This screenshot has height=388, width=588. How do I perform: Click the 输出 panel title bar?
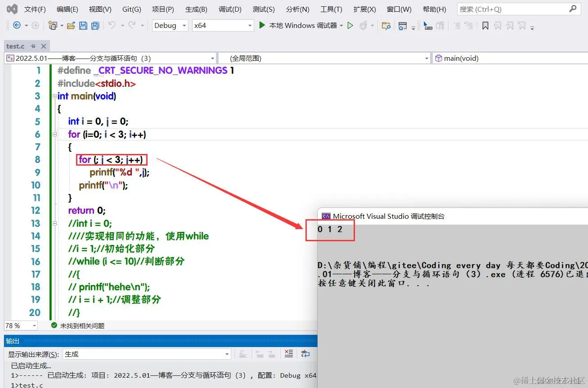pyautogui.click(x=161, y=341)
